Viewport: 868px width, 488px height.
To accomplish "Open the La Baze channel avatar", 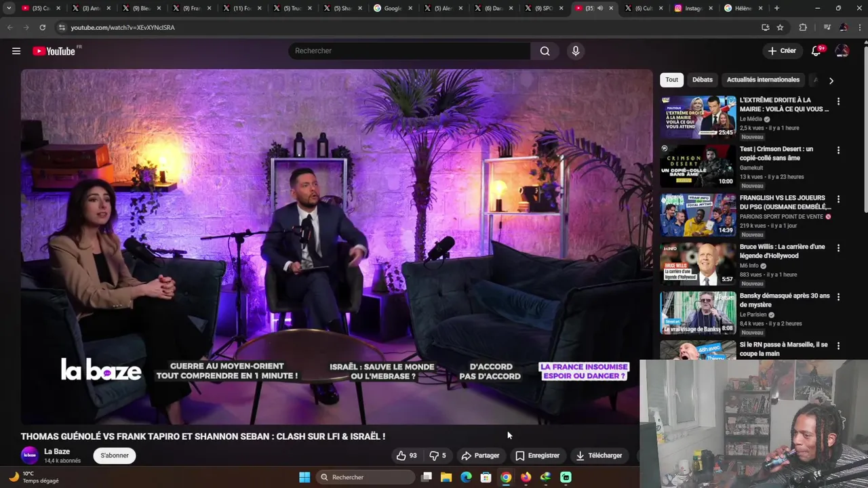I will [x=30, y=455].
